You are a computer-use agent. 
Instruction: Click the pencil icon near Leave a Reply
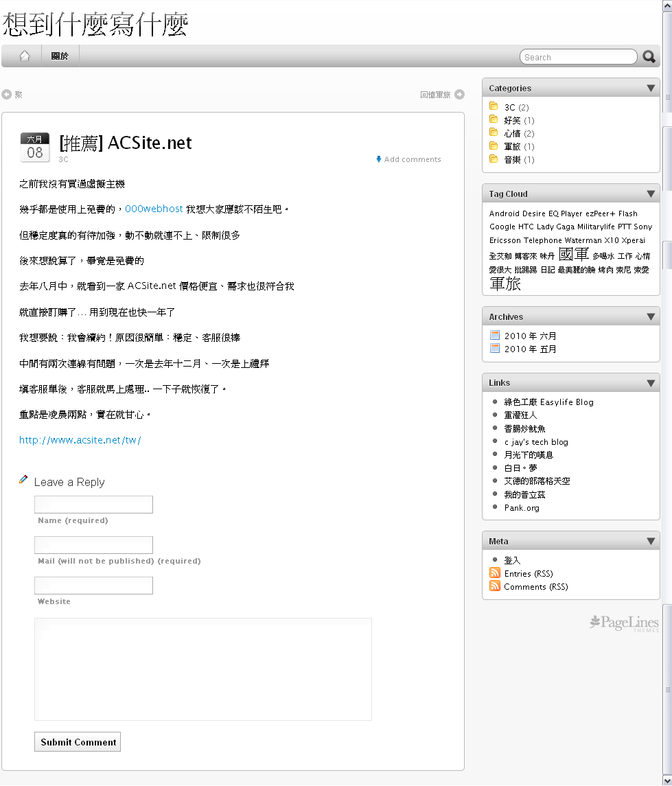23,479
